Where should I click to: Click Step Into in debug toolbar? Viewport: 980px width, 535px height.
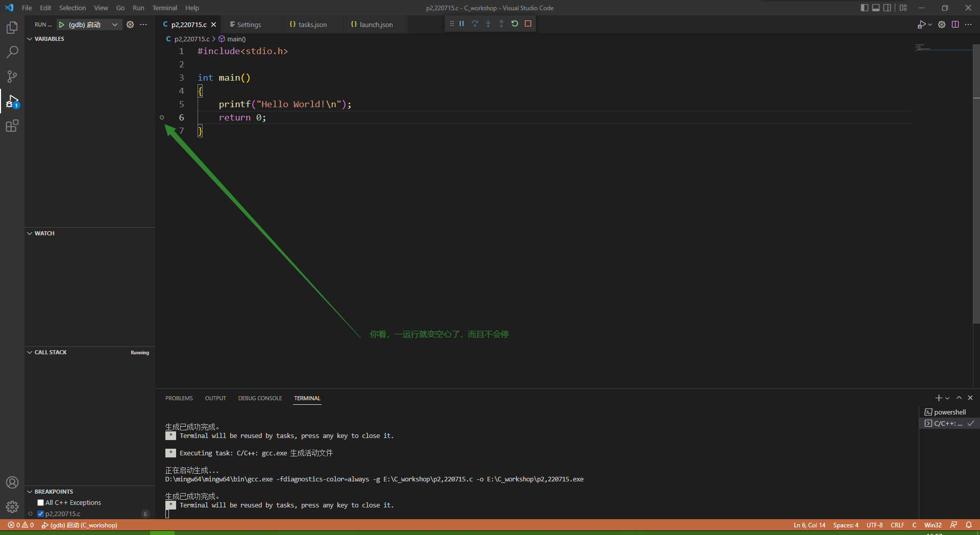pos(488,23)
